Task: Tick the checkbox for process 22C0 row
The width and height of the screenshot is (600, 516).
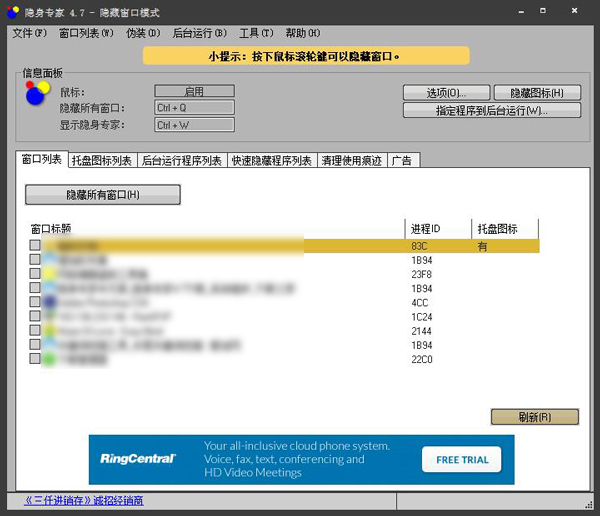Action: (35, 358)
